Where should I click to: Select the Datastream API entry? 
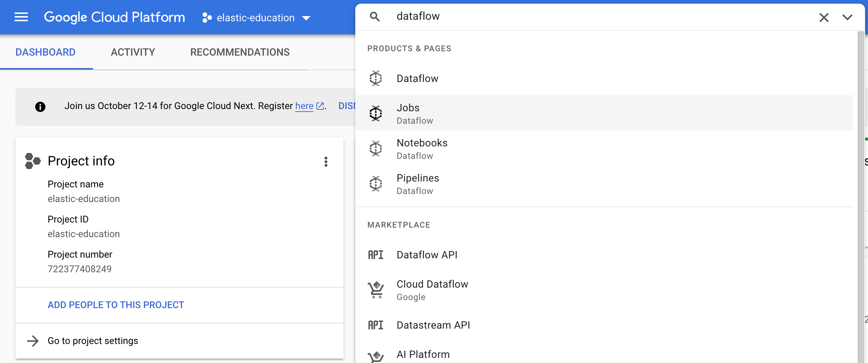click(x=433, y=325)
